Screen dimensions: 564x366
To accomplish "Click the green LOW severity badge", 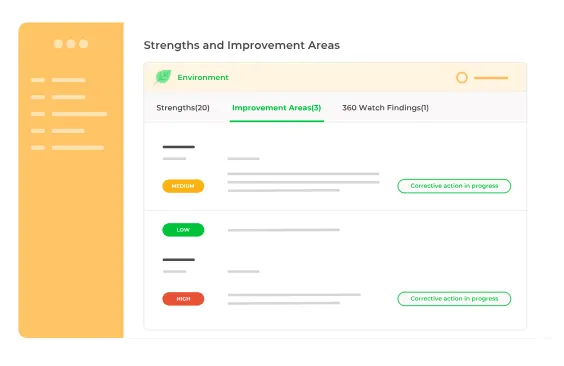I will (x=183, y=230).
